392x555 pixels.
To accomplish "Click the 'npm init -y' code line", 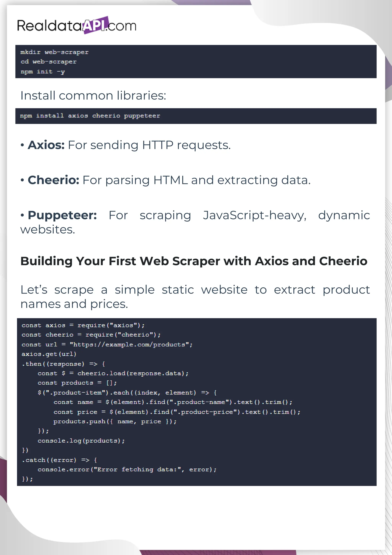I will tap(43, 72).
